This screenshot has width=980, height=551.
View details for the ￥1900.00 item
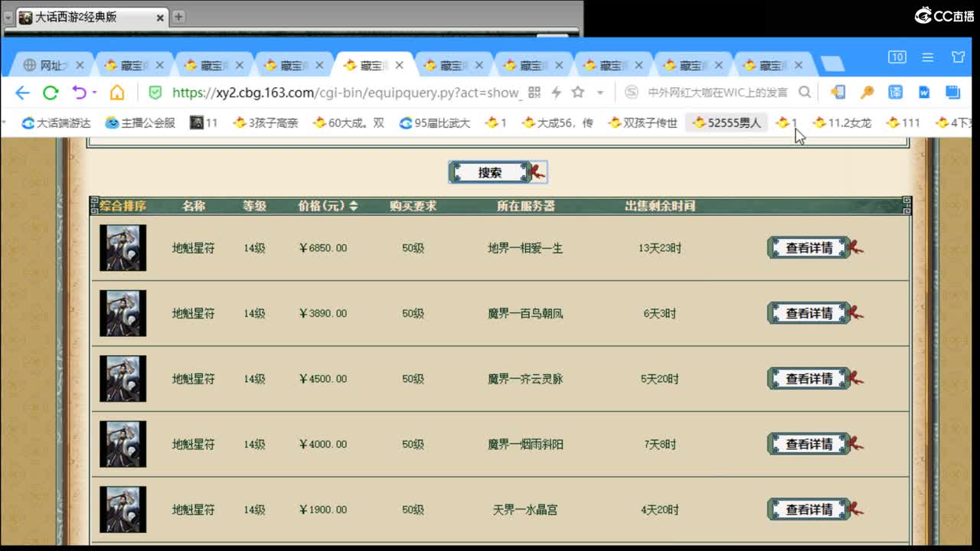(810, 510)
